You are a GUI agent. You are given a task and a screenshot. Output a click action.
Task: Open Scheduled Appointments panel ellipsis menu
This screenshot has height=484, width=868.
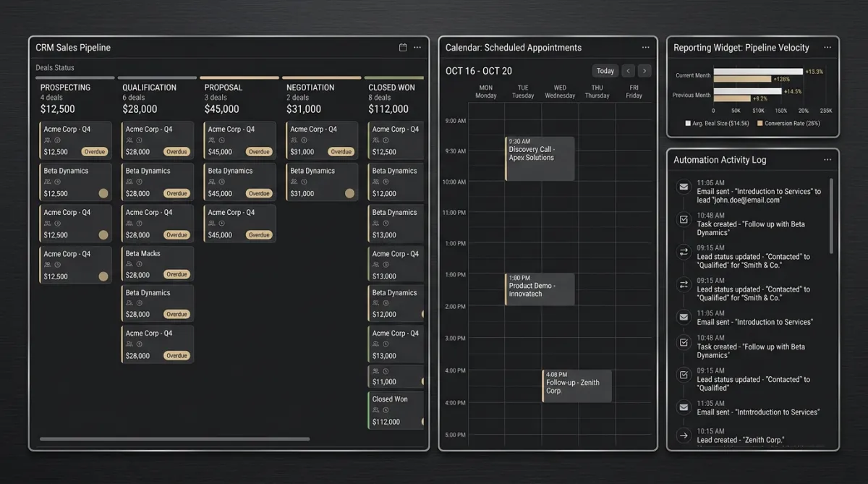(x=646, y=48)
